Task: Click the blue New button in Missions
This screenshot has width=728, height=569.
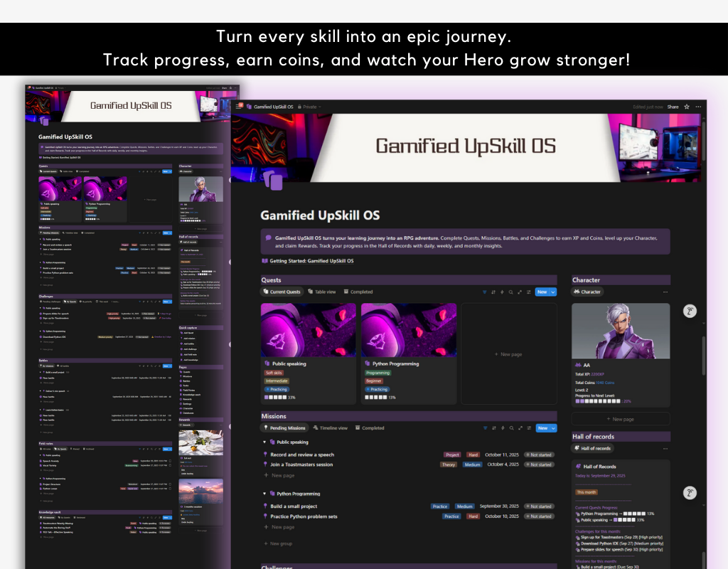Action: point(542,428)
